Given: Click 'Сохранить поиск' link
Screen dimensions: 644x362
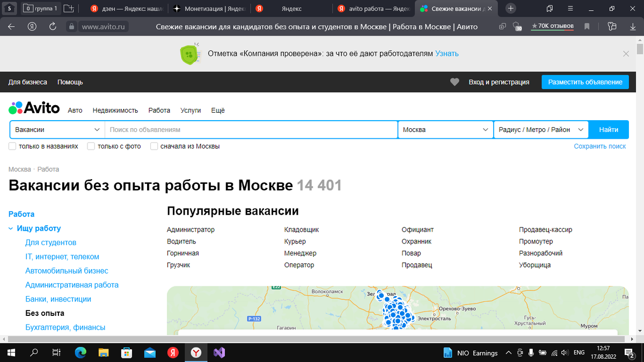Looking at the screenshot, I should coord(600,146).
